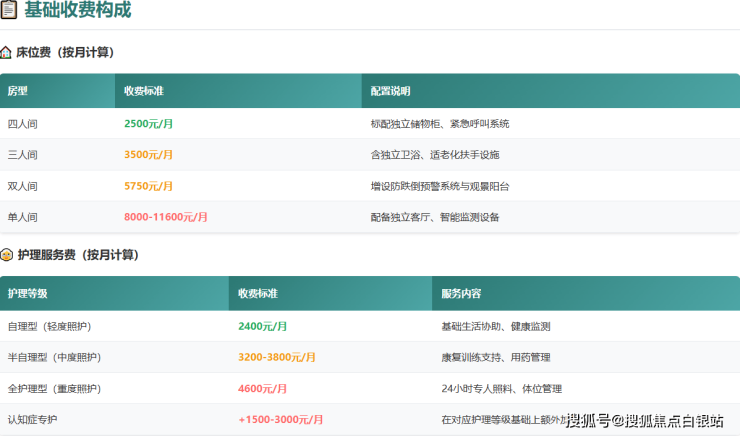Click the 认知症专护 row label
This screenshot has height=436, width=740.
[x=32, y=419]
